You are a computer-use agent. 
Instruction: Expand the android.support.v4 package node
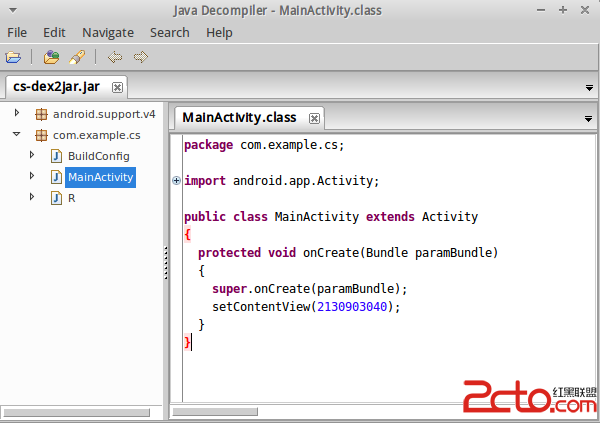tap(16, 113)
